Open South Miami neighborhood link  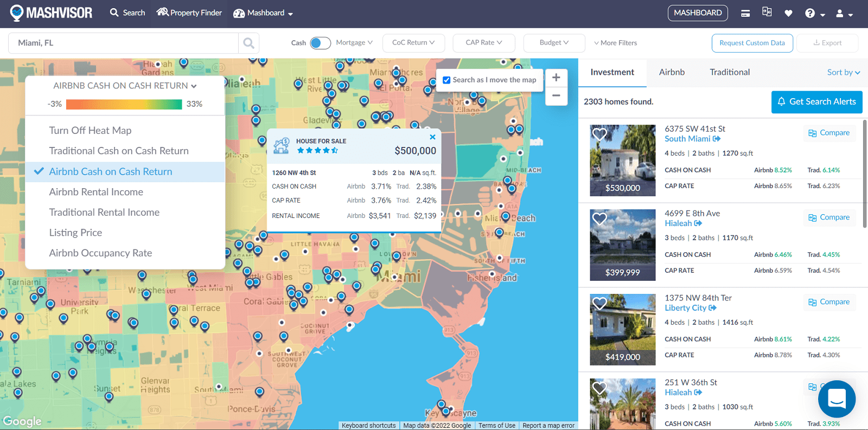(x=693, y=139)
